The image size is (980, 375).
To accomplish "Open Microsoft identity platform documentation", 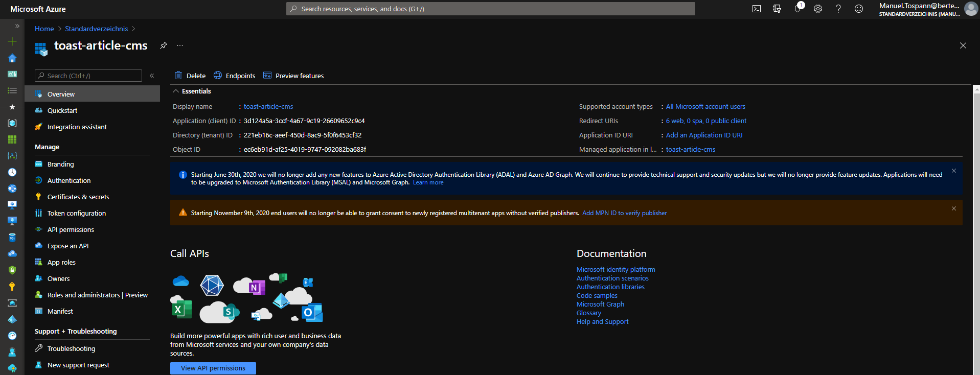I will tap(616, 269).
